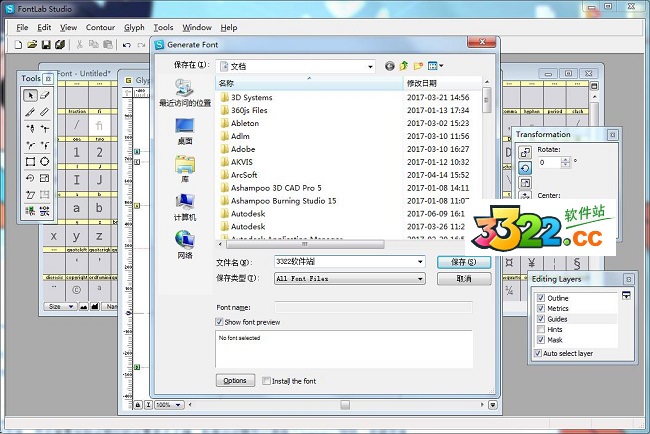
Task: Open the file name history dropdown
Action: click(x=420, y=262)
